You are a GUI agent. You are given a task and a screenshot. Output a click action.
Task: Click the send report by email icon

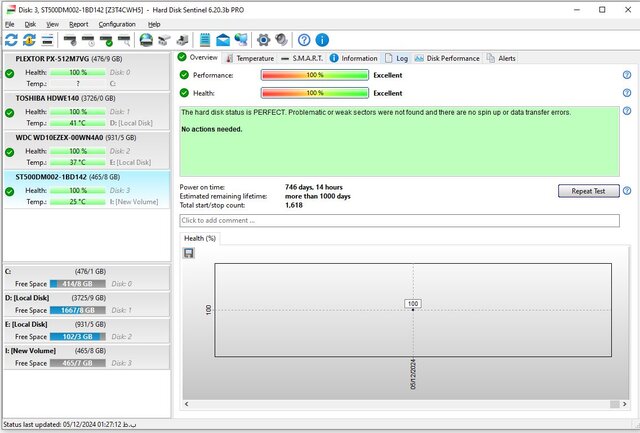pos(223,40)
